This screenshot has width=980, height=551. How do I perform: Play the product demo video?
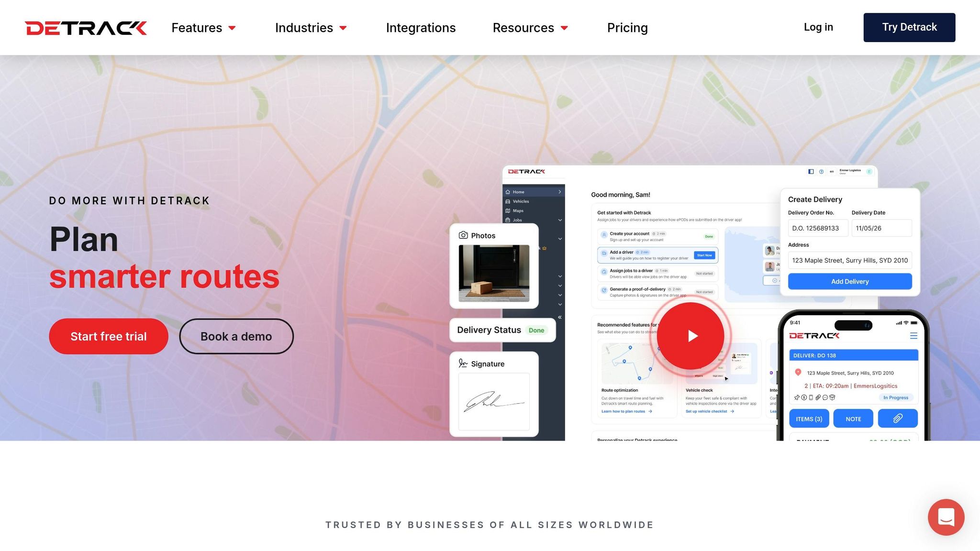tap(690, 336)
